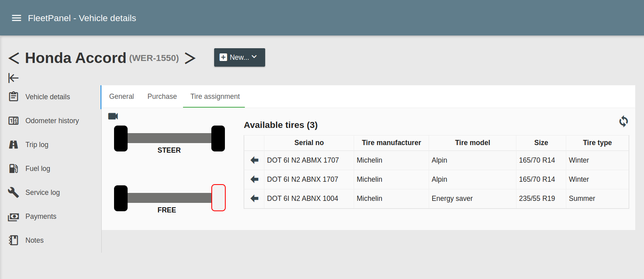Switch to the Purchase tab
The height and width of the screenshot is (279, 644).
(162, 96)
